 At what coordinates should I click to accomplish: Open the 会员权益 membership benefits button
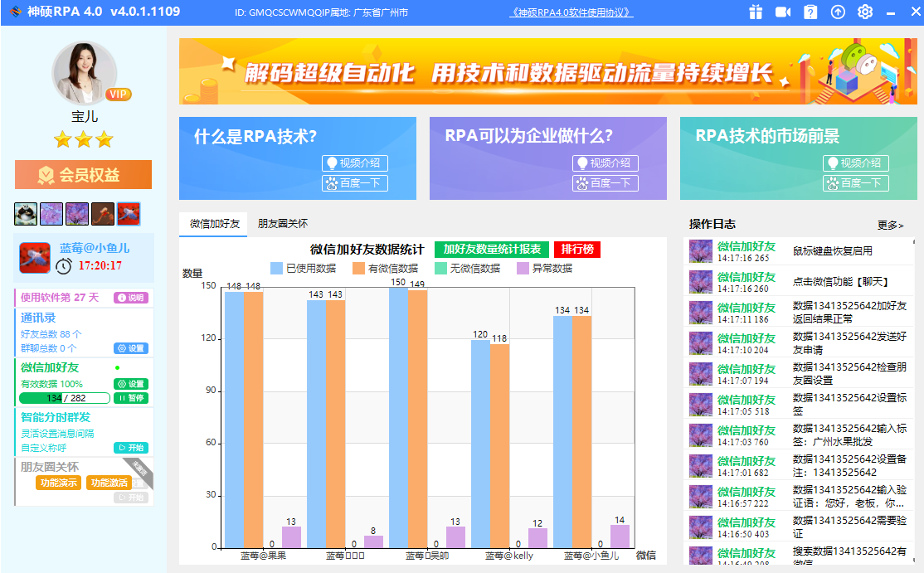tap(83, 175)
